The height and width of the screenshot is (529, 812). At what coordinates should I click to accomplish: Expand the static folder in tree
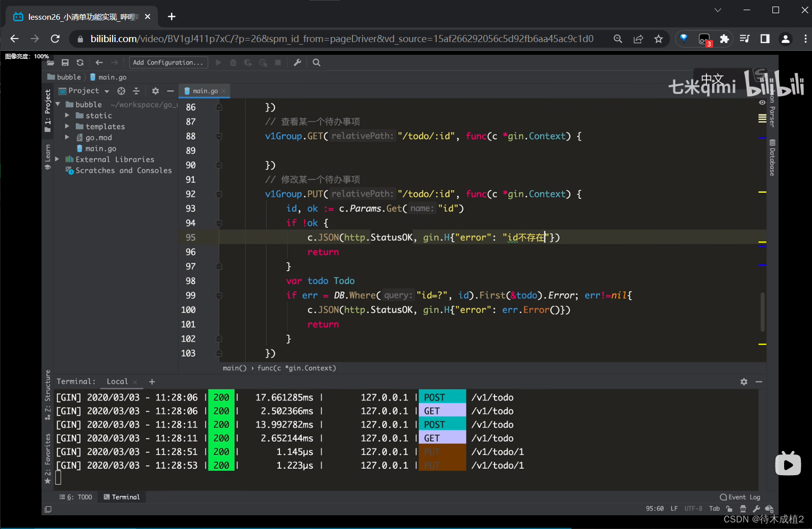click(67, 116)
